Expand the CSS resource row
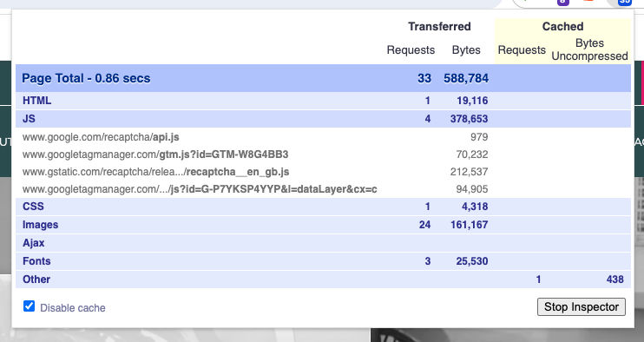Screen dimensions: 644x342 click(x=323, y=207)
